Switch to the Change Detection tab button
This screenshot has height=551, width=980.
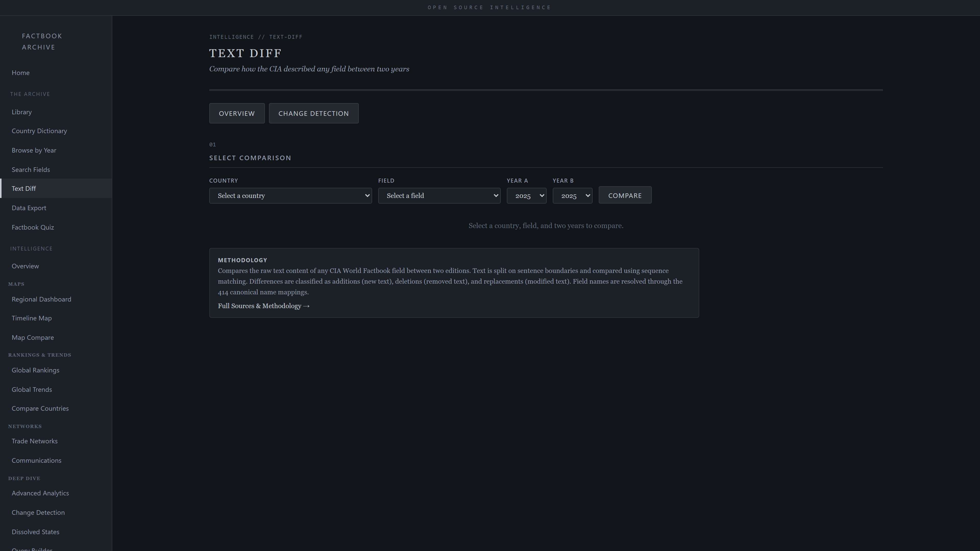(x=313, y=113)
